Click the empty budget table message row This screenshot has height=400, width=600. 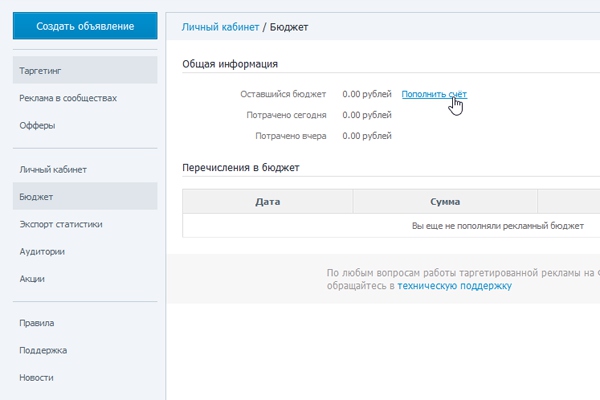pyautogui.click(x=497, y=226)
